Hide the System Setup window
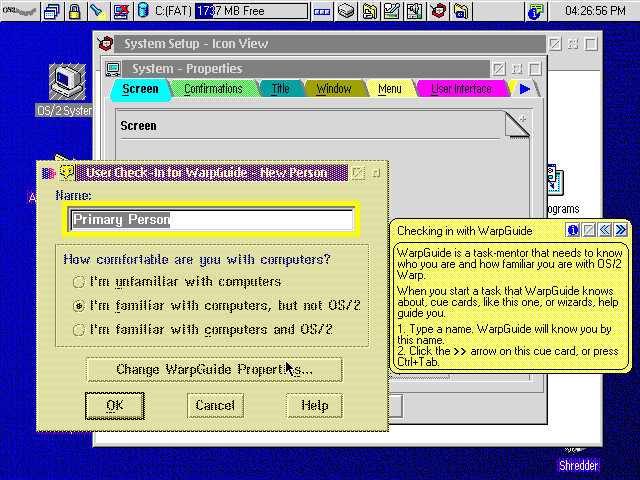 [555, 44]
